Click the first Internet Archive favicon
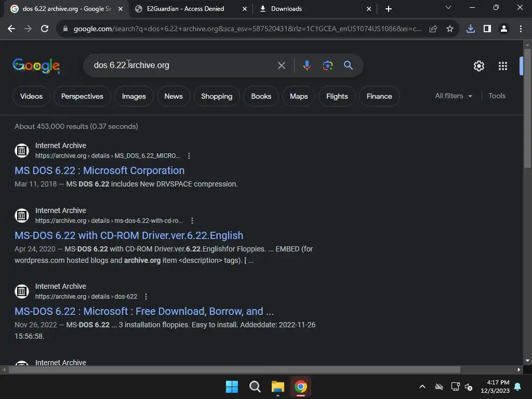532x399 pixels. point(22,150)
